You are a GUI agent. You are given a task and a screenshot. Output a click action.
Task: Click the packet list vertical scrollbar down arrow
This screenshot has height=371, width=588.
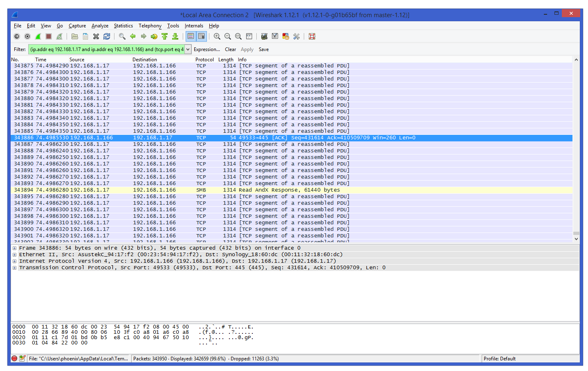576,239
